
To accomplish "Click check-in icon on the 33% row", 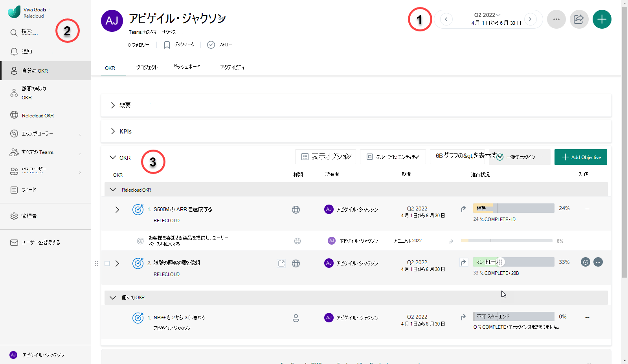I will pyautogui.click(x=586, y=262).
